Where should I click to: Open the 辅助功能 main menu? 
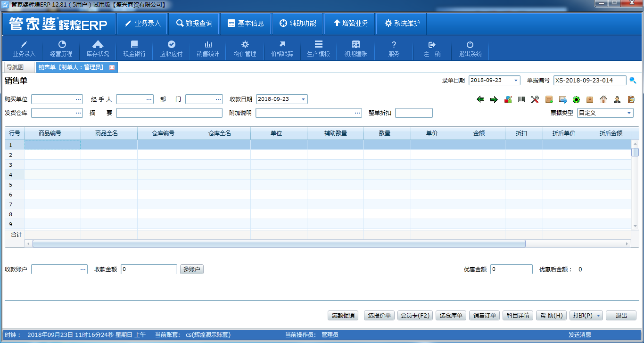(x=297, y=23)
